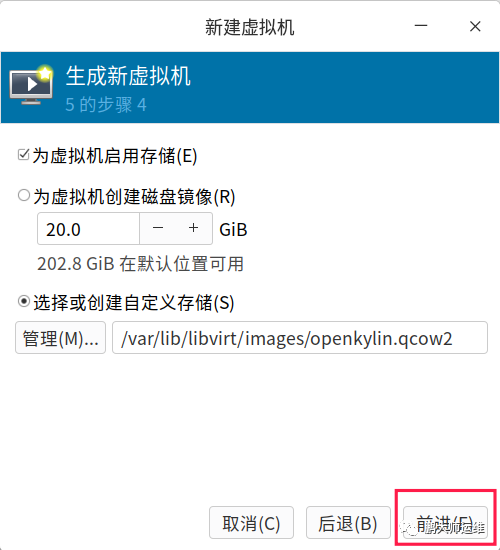
Task: Click the 202.8 GiB 在默认位置可用 text
Action: (140, 264)
